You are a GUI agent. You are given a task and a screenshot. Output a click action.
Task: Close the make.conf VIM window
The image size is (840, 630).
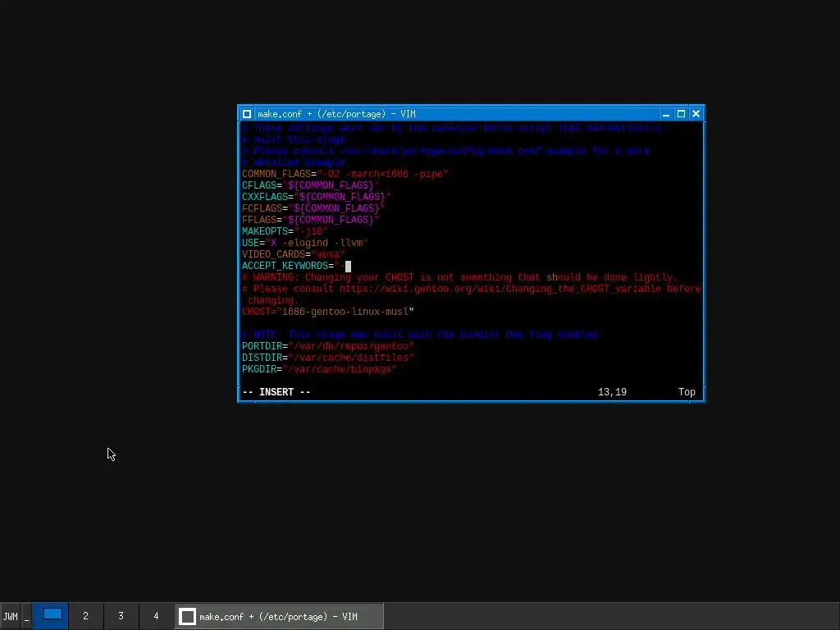pos(696,114)
